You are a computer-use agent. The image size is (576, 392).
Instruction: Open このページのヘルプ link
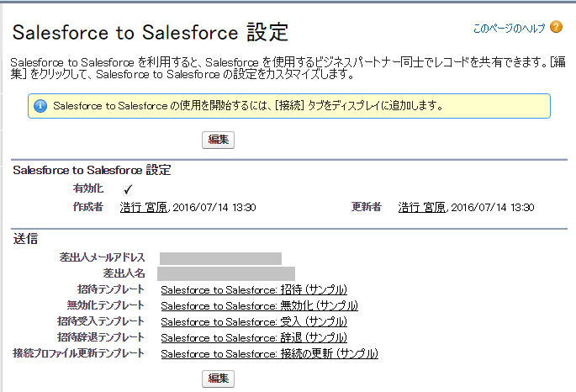(509, 28)
